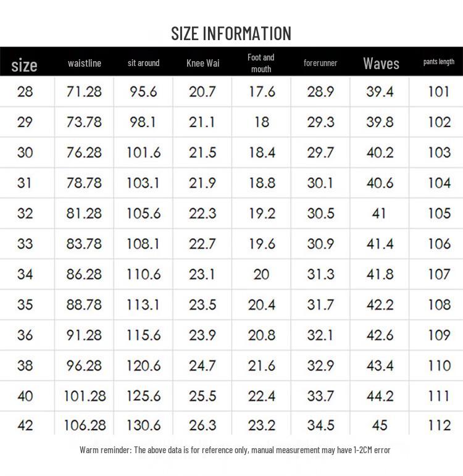Click the Waves value 42.6

[x=380, y=335]
